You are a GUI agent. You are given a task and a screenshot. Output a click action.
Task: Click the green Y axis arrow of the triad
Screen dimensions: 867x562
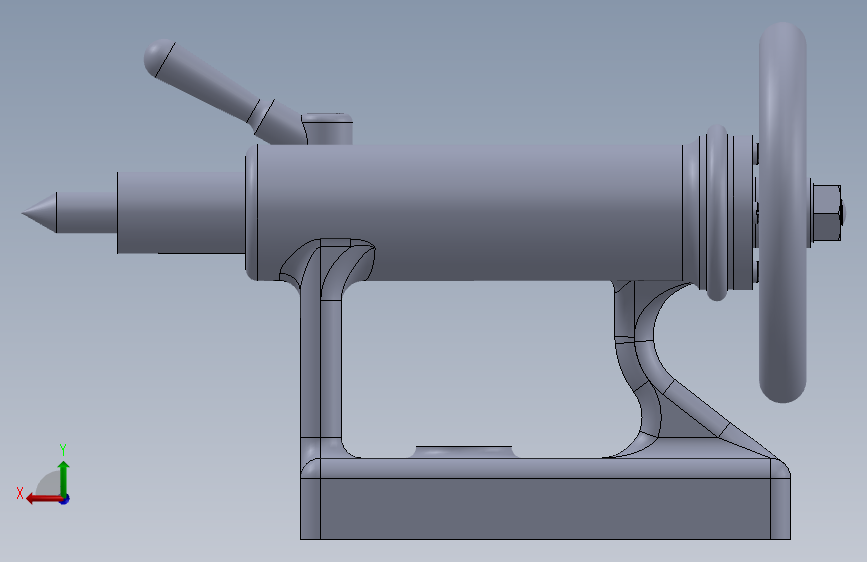click(x=64, y=477)
